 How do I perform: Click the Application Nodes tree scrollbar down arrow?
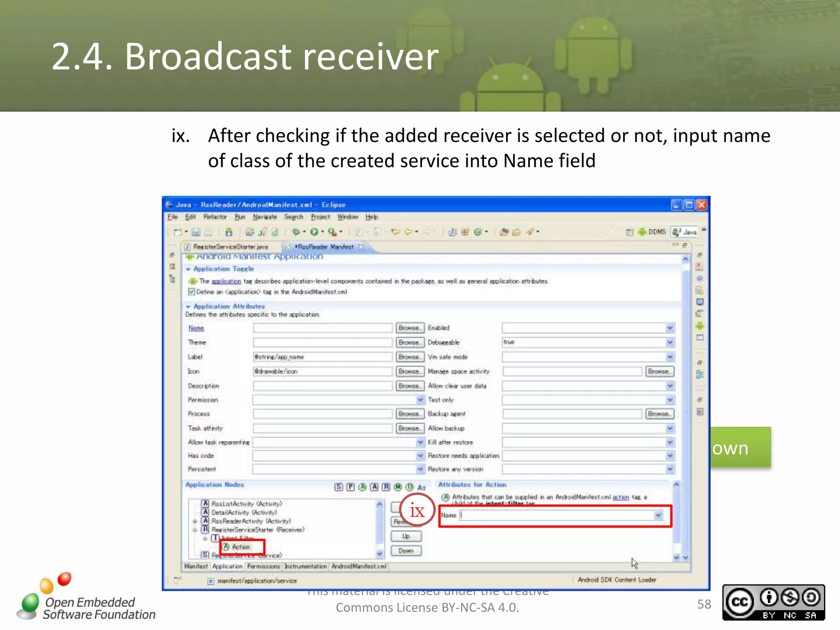(379, 554)
